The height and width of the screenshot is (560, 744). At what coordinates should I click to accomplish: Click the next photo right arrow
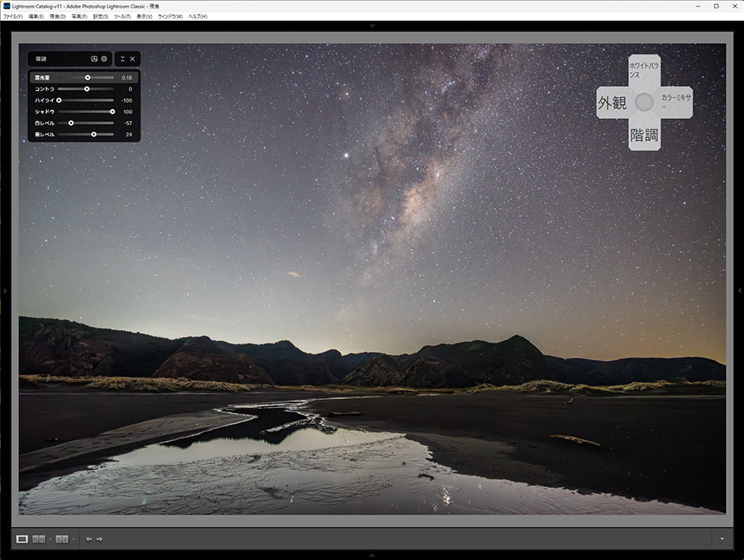pos(99,539)
